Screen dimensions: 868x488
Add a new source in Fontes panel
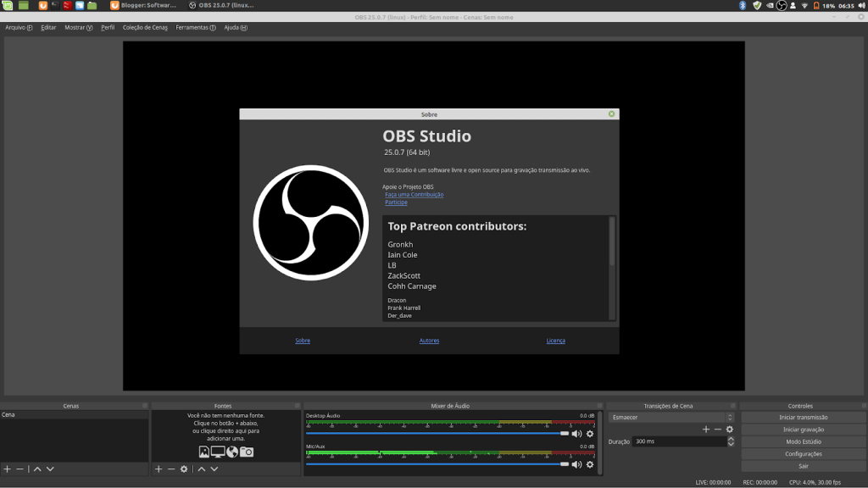(x=158, y=469)
